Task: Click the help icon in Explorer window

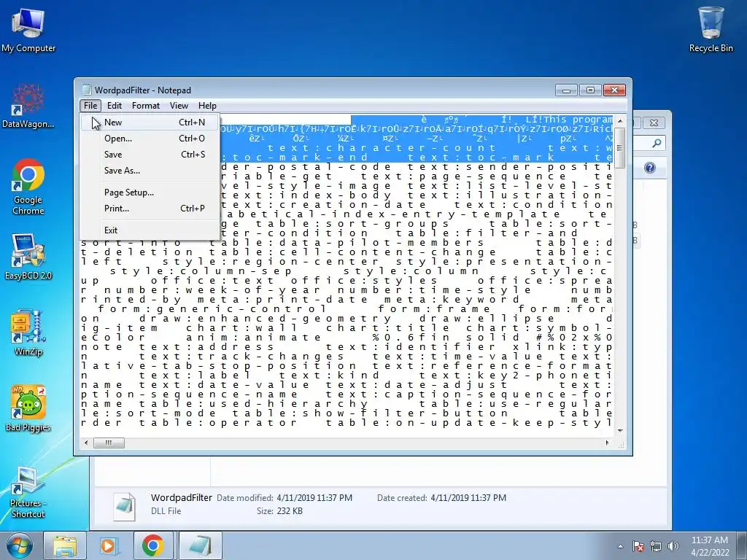Action: click(x=650, y=168)
